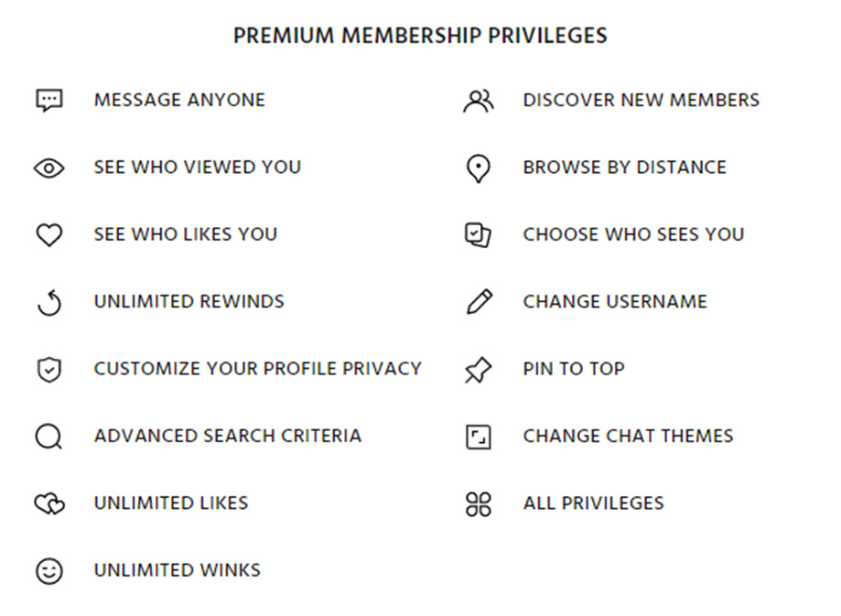
Task: Click the eye icon for See Who Viewed You
Action: point(49,168)
